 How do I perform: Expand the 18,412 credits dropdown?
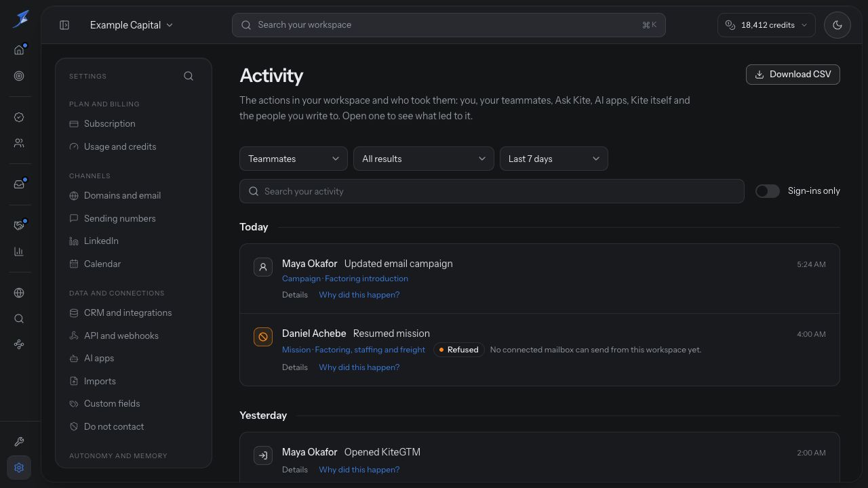pos(766,25)
